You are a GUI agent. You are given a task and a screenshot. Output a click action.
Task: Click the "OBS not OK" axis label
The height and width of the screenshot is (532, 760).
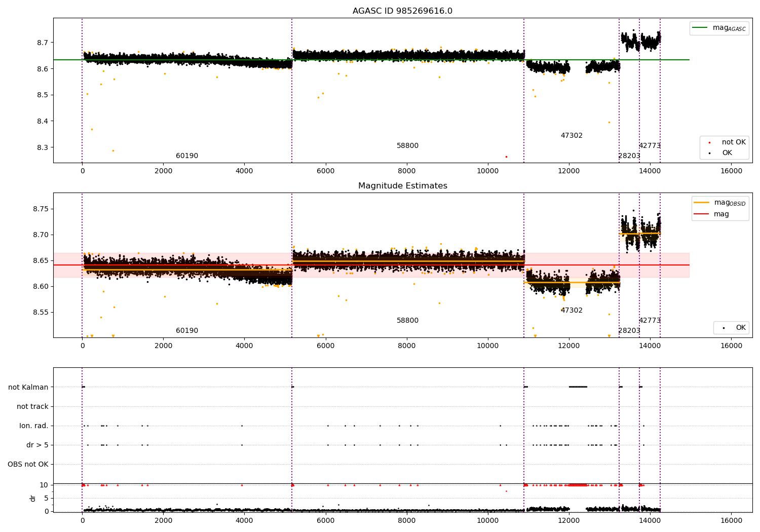pyautogui.click(x=28, y=465)
